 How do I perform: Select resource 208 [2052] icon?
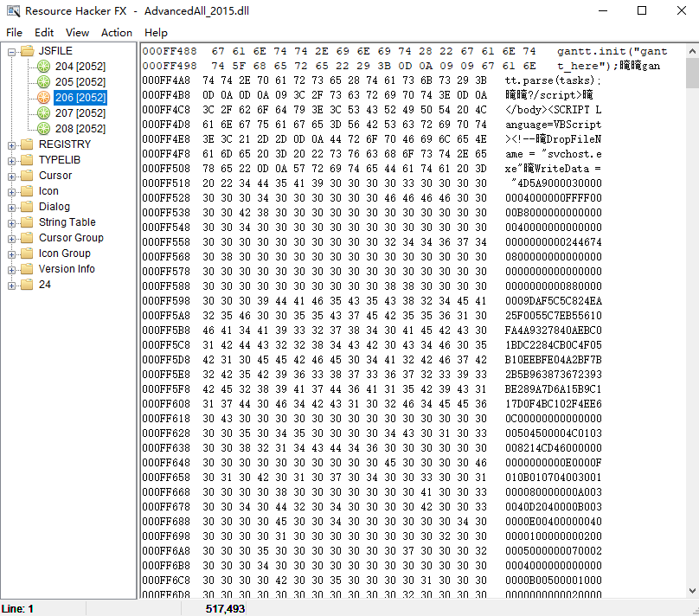click(43, 129)
